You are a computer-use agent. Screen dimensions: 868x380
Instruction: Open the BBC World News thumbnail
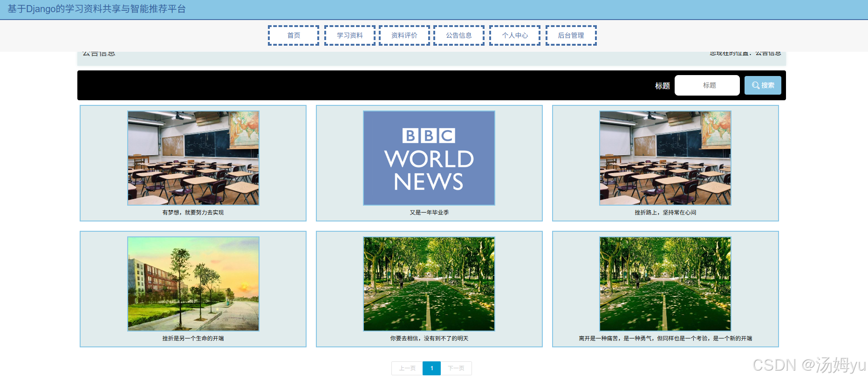(429, 158)
